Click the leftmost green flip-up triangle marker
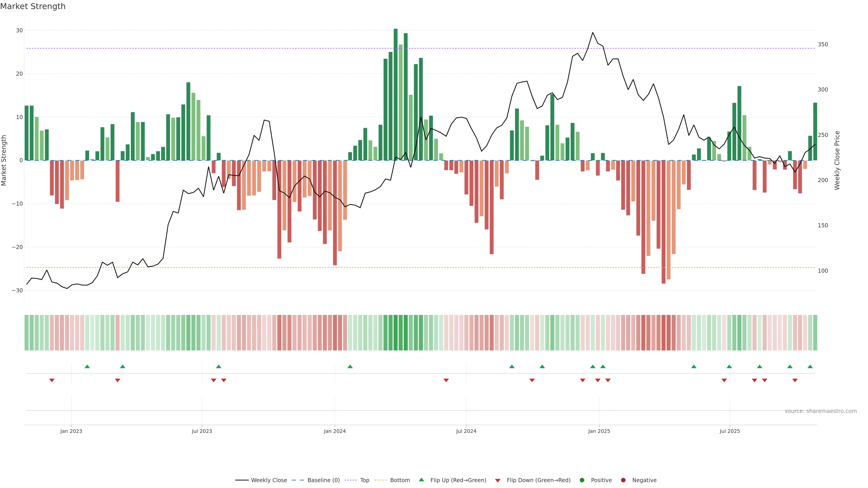Screen dimensions: 868x488 87,366
